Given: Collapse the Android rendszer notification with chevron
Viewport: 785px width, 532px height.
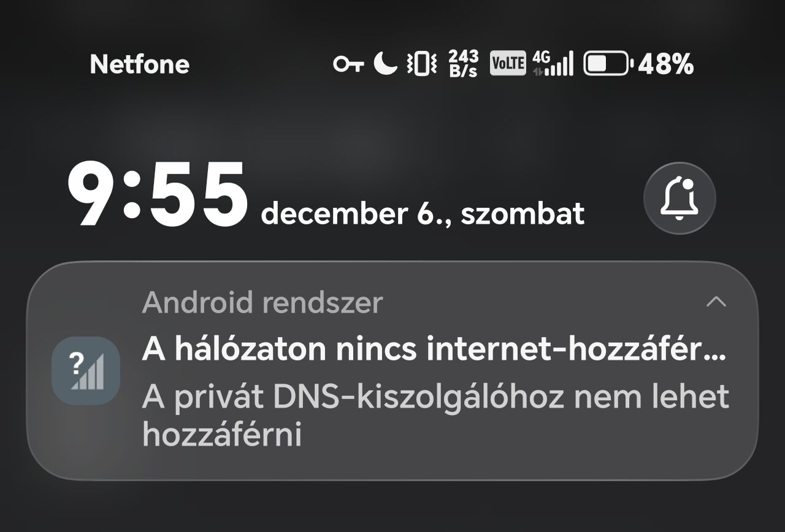Looking at the screenshot, I should click(716, 302).
